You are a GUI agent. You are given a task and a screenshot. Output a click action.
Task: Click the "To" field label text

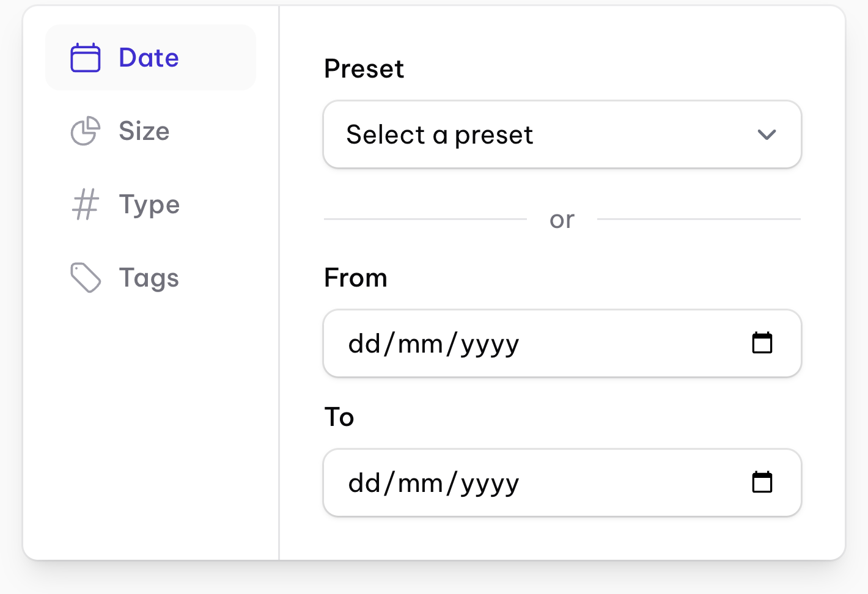pyautogui.click(x=339, y=417)
